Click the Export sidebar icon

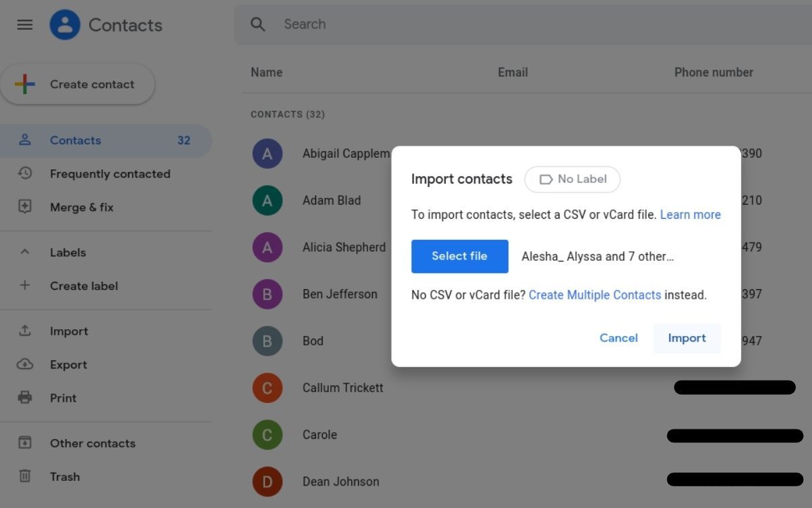pyautogui.click(x=25, y=364)
